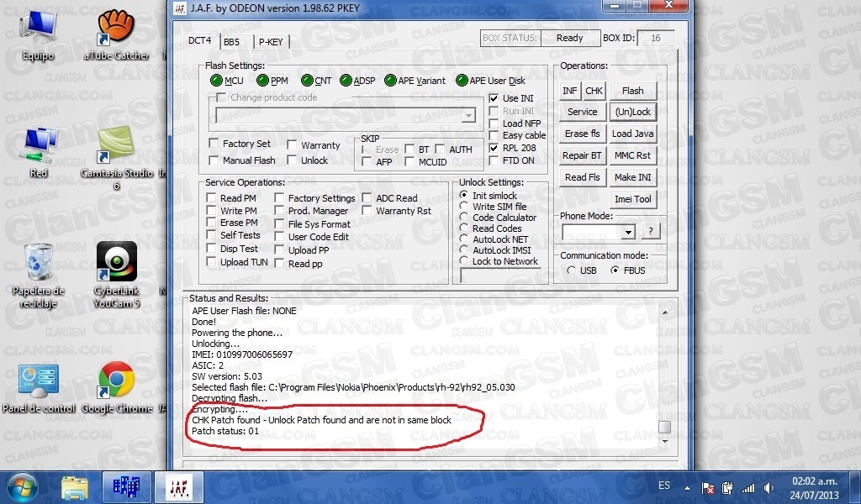Select the CyberLink YouCam 5 shortcut
Screen dimensions: 861x504
pos(116,276)
